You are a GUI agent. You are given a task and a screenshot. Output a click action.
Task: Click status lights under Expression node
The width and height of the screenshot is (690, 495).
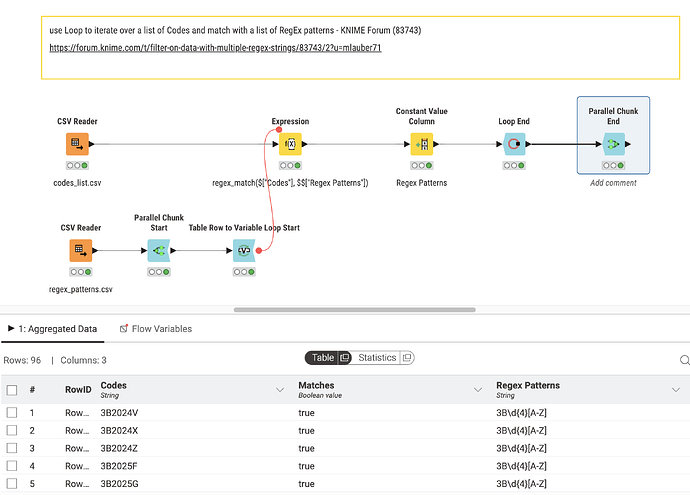point(290,165)
